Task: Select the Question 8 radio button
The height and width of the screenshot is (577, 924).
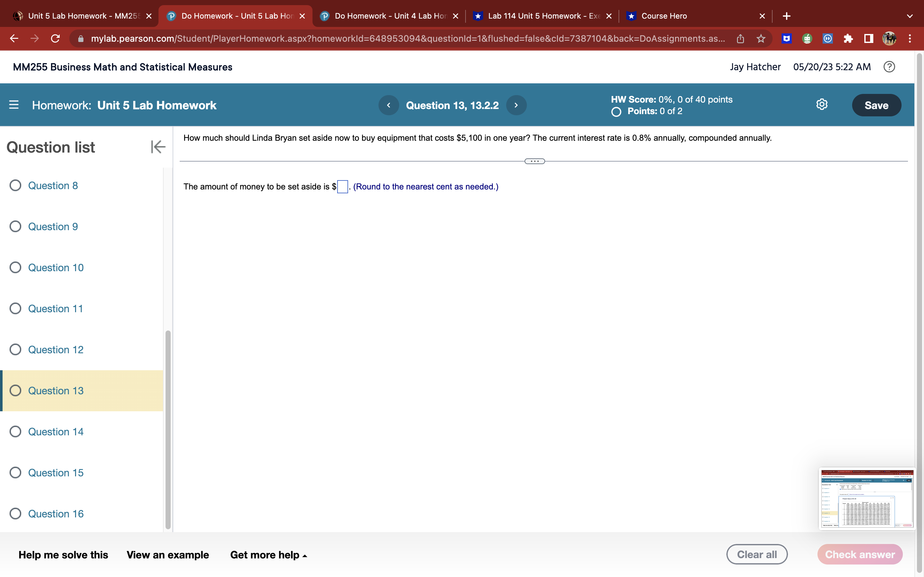Action: [15, 186]
